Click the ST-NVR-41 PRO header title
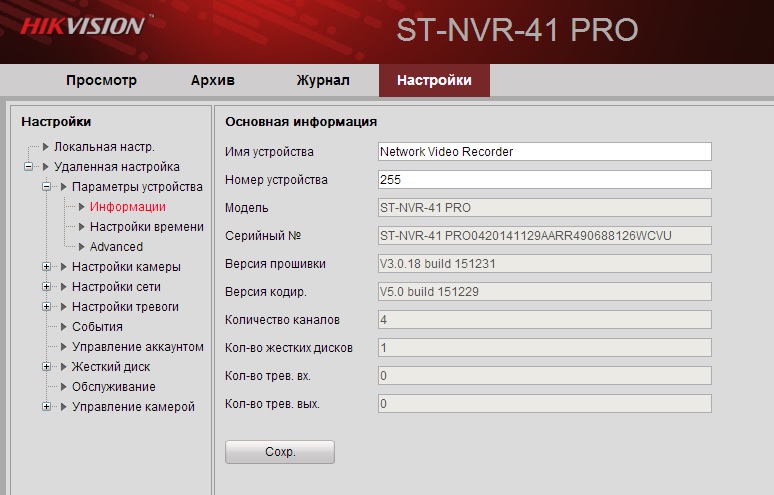 (x=517, y=30)
